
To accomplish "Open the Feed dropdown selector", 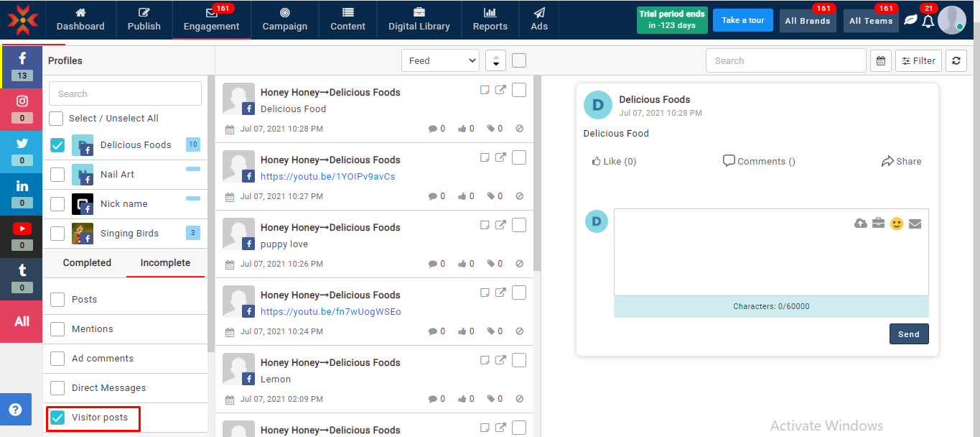I will [440, 61].
